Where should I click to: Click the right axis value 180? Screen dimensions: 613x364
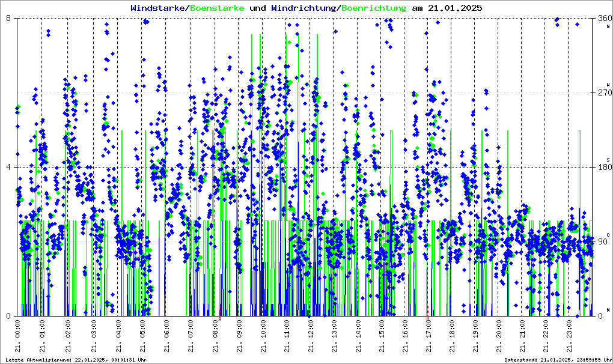(x=605, y=167)
